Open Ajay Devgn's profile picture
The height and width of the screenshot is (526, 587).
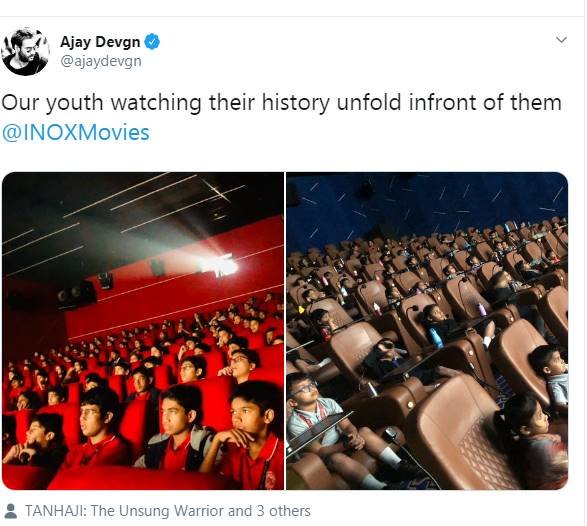(25, 51)
